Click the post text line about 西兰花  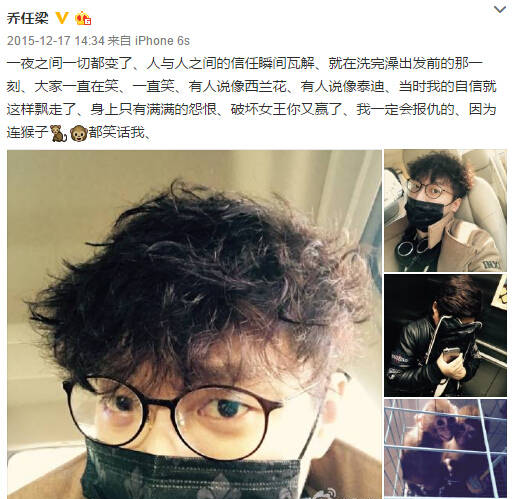(252, 86)
